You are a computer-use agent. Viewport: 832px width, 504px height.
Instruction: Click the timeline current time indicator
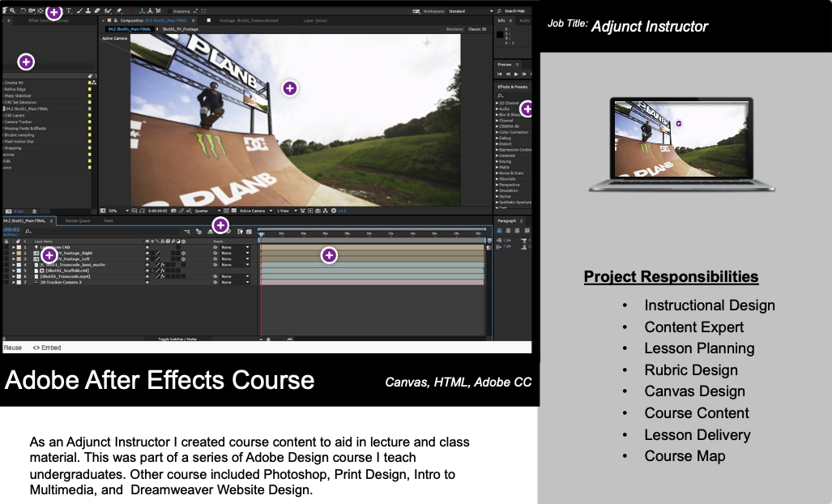[261, 234]
